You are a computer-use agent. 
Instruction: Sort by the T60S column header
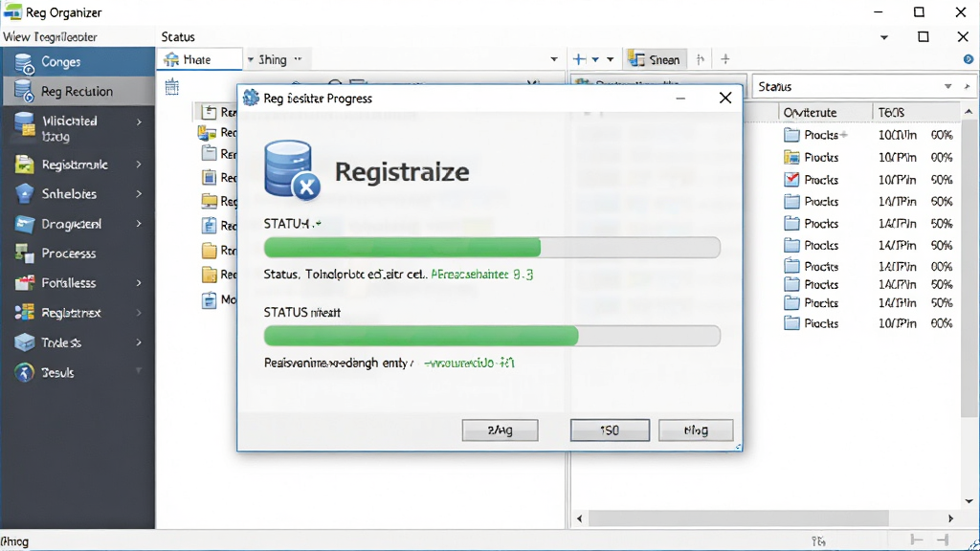pos(891,113)
